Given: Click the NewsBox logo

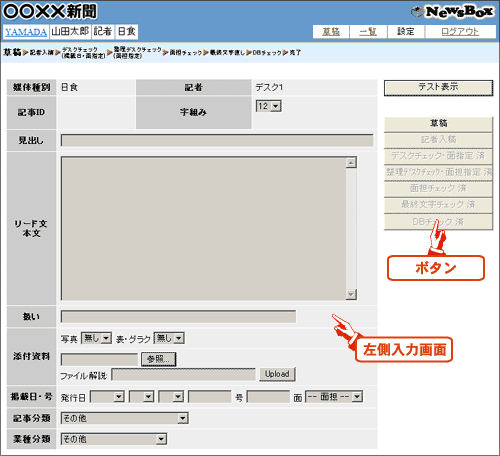Looking at the screenshot, I should pos(452,12).
